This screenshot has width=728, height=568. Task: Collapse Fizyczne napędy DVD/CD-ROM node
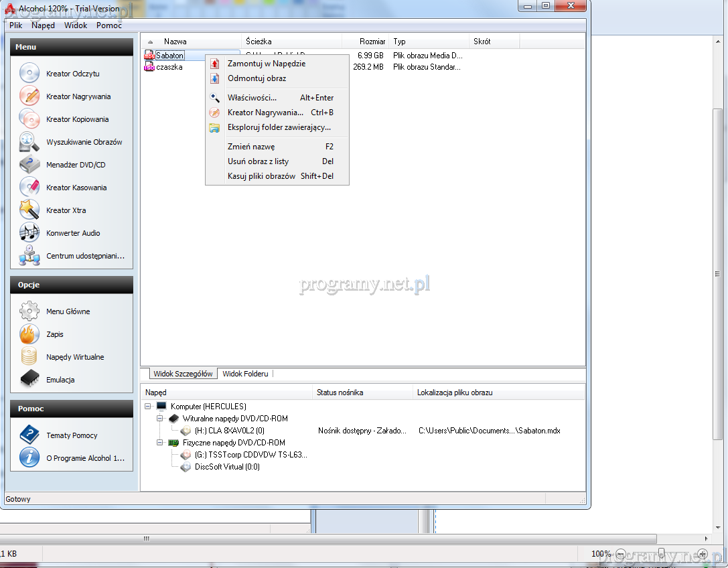161,443
